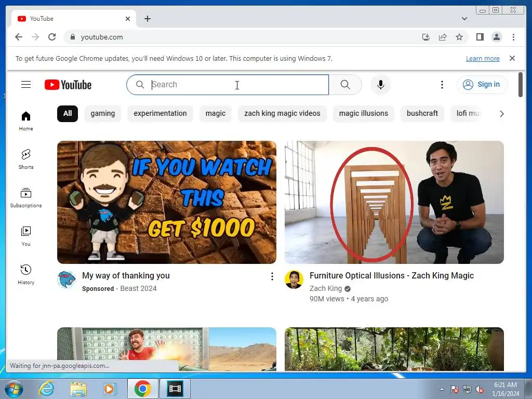Click the magnifier search button

pyautogui.click(x=345, y=85)
